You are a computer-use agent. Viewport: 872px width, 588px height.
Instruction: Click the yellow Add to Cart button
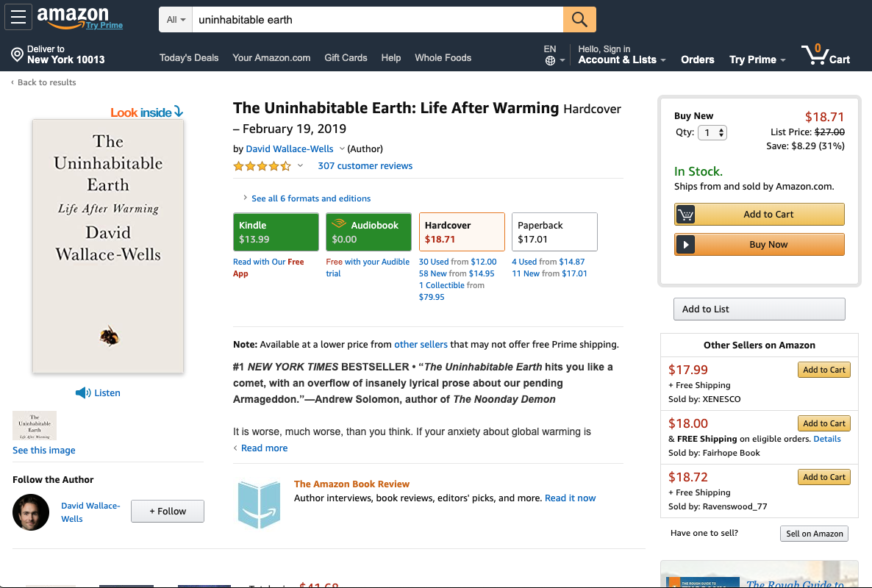759,215
